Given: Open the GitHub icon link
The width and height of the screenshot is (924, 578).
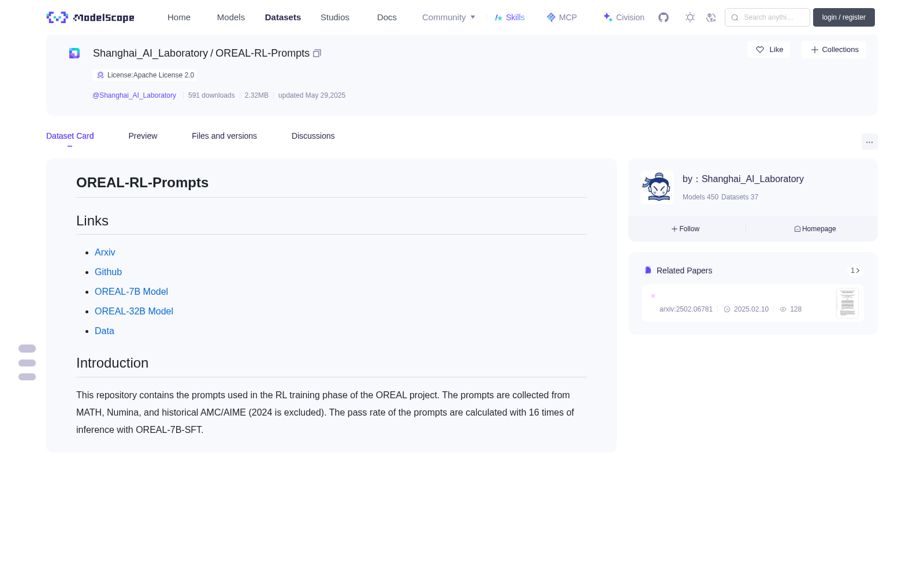Looking at the screenshot, I should (664, 17).
